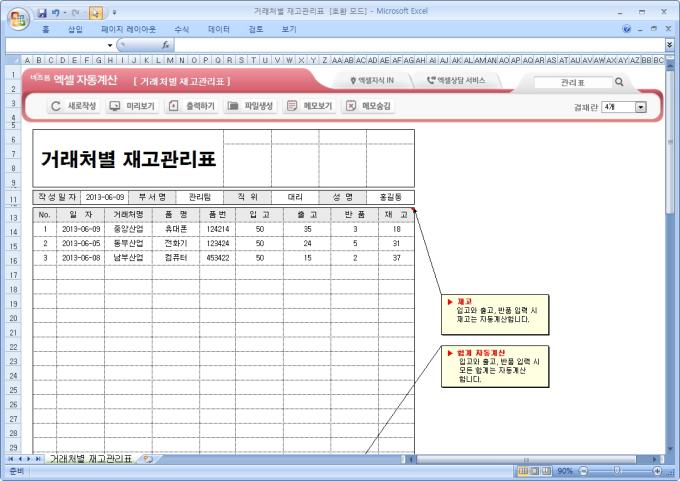Image resolution: width=680 pixels, height=481 pixels.
Task: Zoom in with the plus button
Action: coord(657,471)
